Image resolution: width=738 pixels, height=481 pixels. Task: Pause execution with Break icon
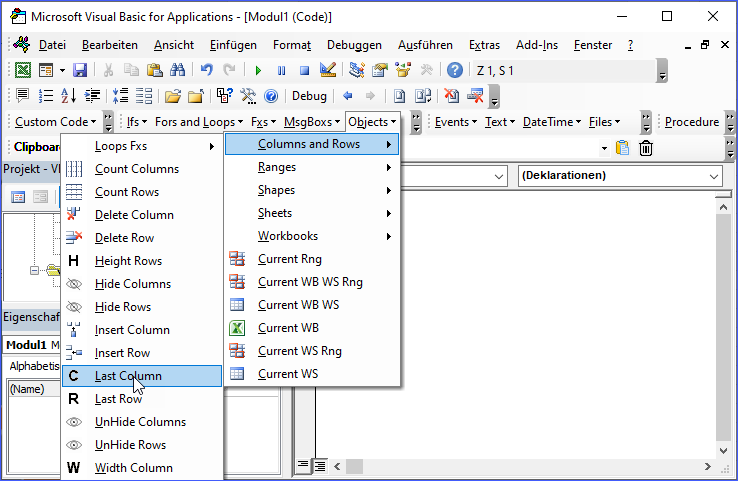coord(281,71)
